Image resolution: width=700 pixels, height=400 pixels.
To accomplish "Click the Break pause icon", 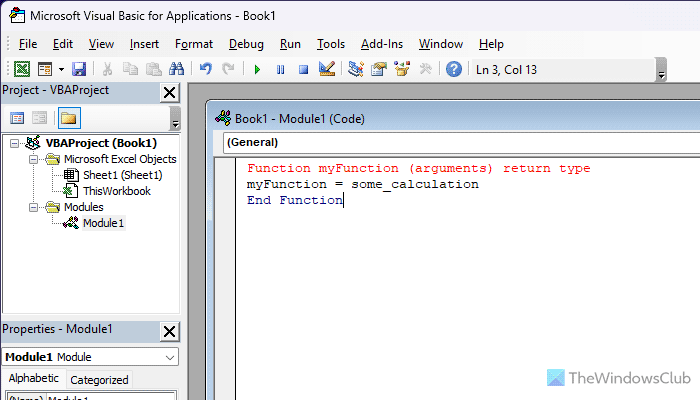I will tap(280, 70).
